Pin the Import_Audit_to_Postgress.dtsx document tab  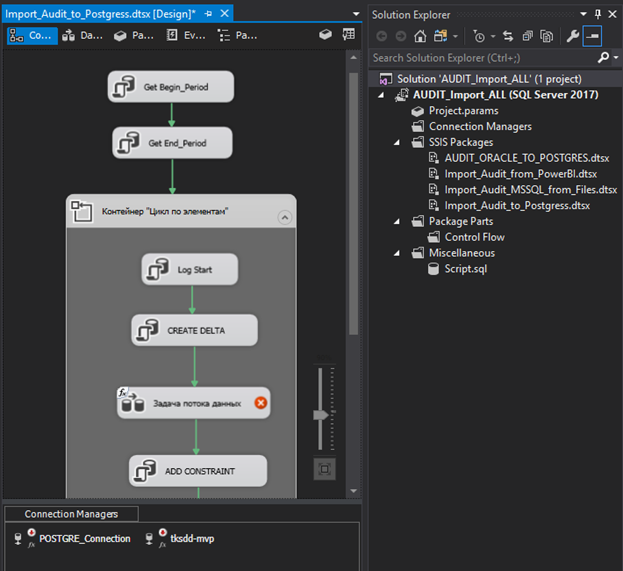pos(208,14)
